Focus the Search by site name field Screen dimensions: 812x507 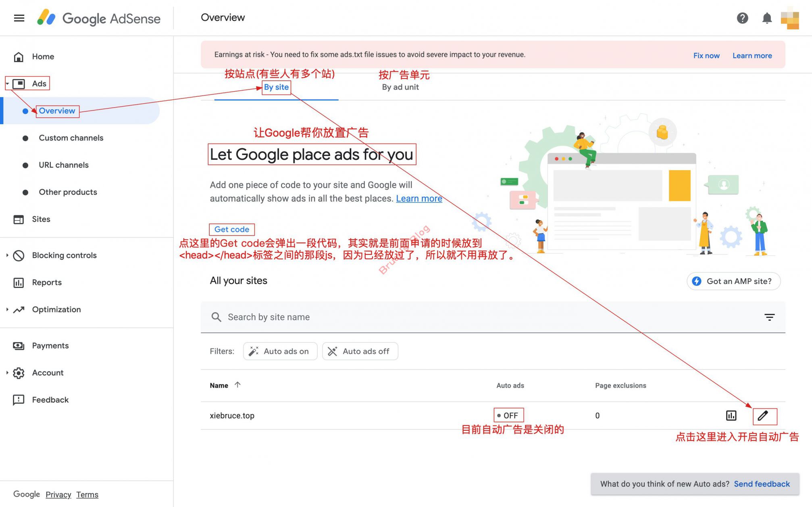(493, 317)
